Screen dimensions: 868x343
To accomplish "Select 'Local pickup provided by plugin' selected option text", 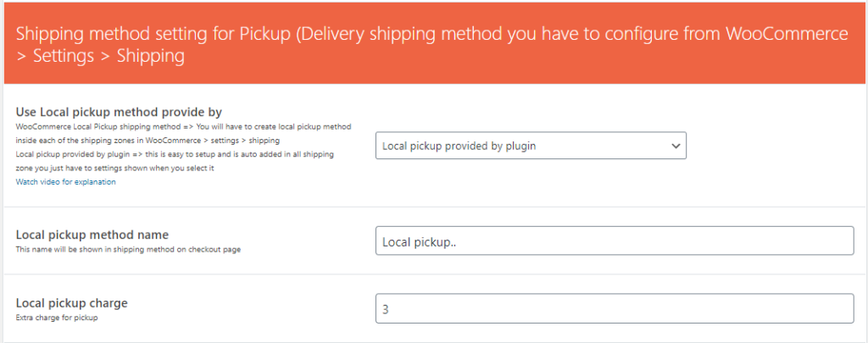I will [459, 146].
